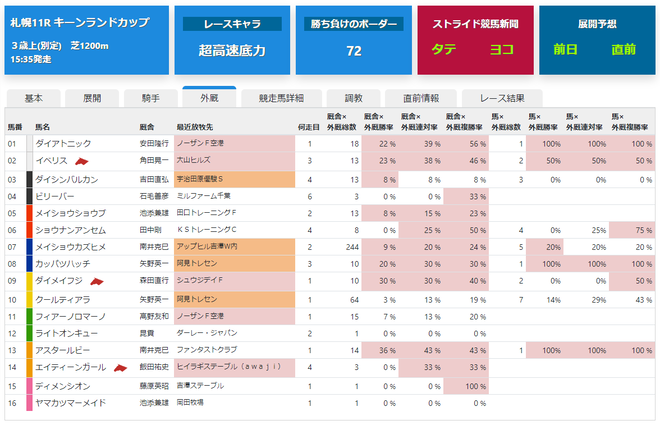
Task: Click the 75 % value in ショウナンアンセム row
Action: coord(644,231)
